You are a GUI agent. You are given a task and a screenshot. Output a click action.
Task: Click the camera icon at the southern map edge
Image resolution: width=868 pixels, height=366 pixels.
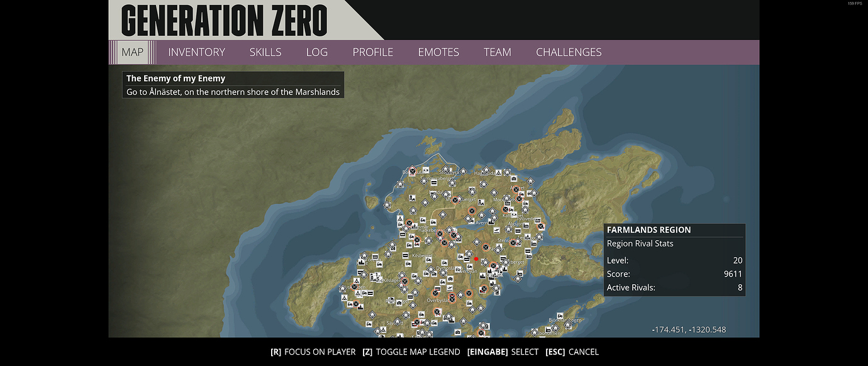tap(458, 332)
